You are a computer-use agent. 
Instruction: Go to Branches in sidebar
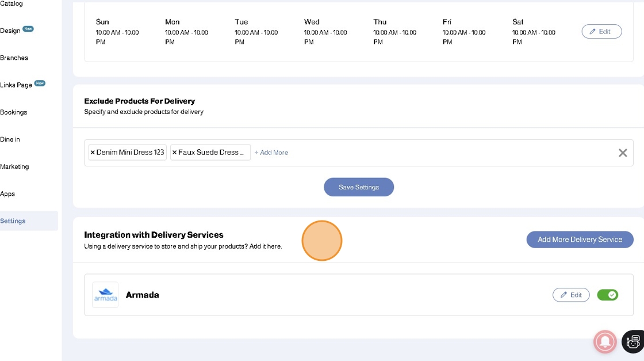(14, 58)
